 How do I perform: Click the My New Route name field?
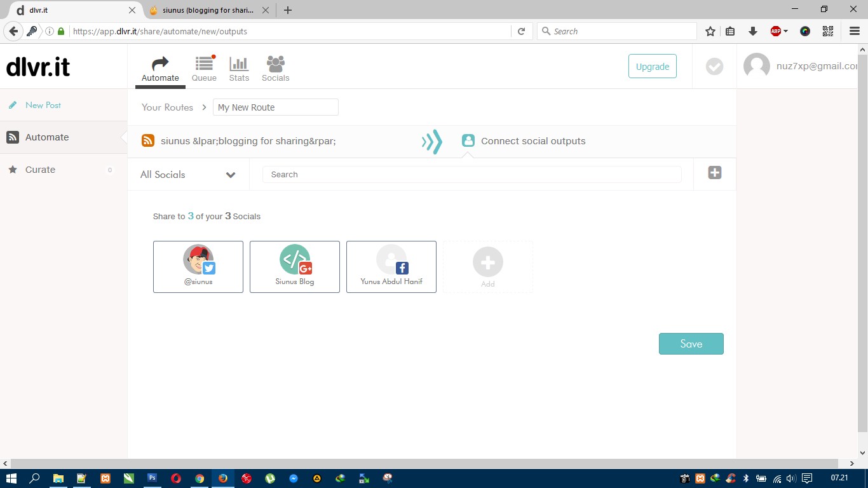276,107
